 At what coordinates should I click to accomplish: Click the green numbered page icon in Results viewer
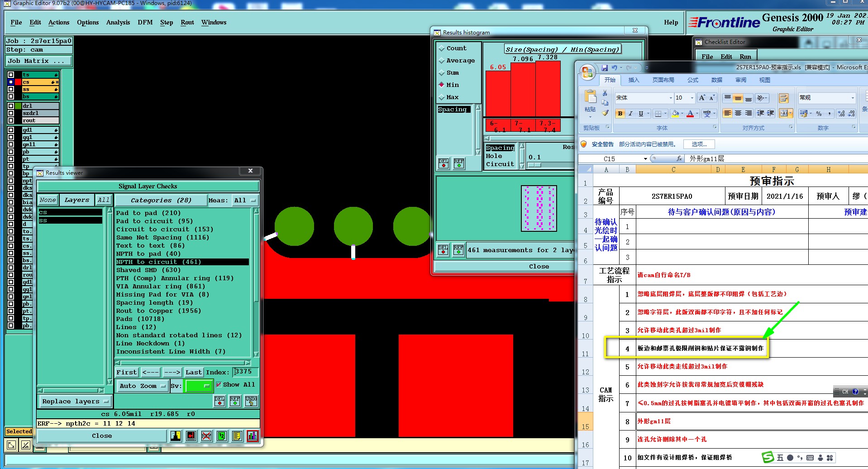pyautogui.click(x=222, y=435)
